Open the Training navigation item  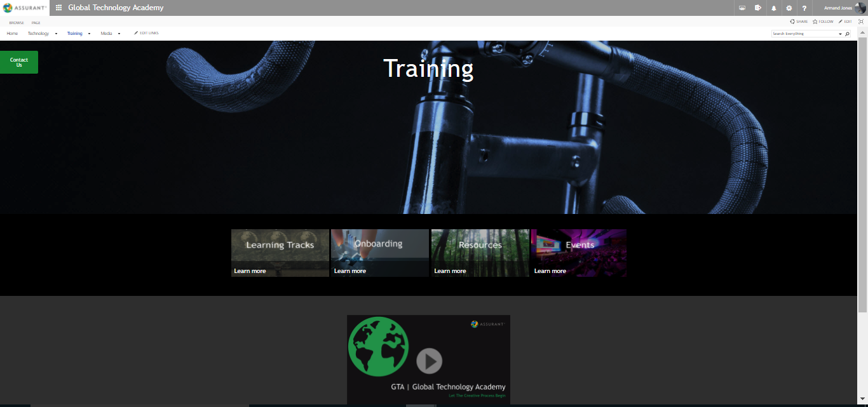[x=75, y=34]
